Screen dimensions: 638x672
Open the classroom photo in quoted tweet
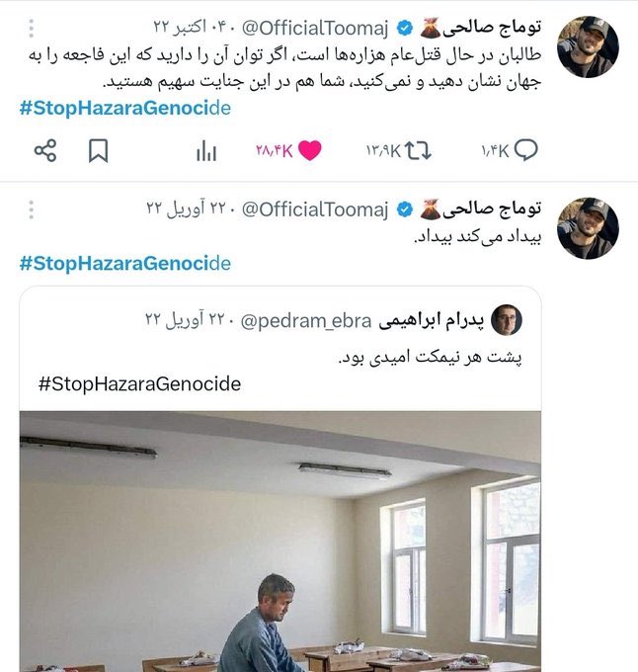click(x=280, y=542)
